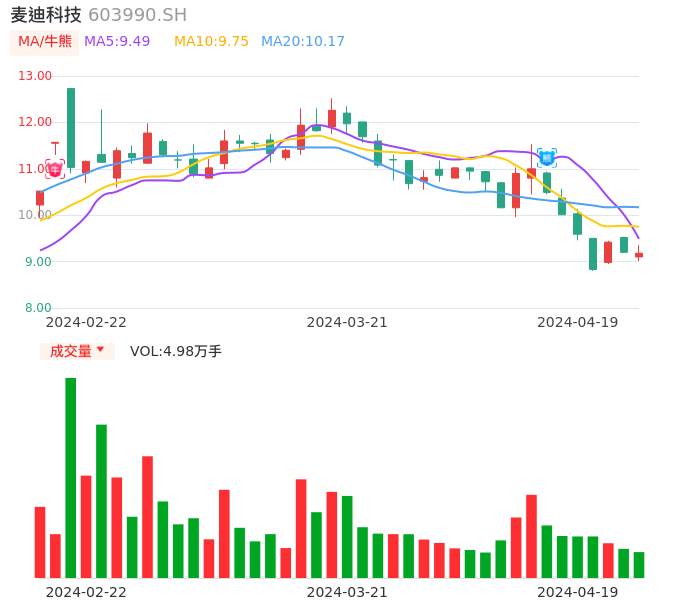
Task: Click the tall green candlestick reaching 12.70
Action: 71,128
